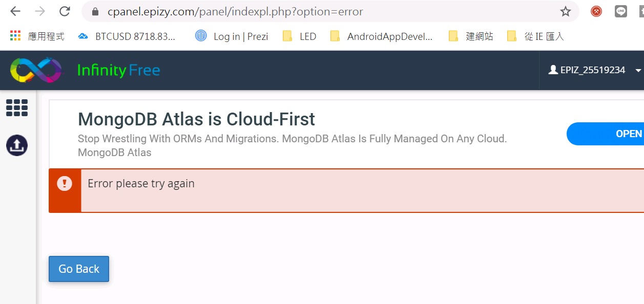Open the 建網站 bookmark folder
Viewport: 644px width, 304px height.
(471, 36)
